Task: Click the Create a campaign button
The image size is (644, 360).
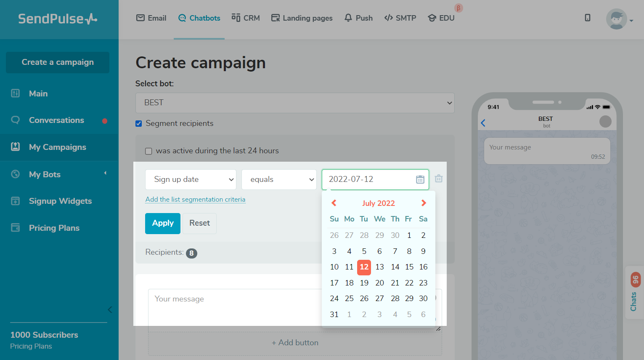Action: [58, 62]
